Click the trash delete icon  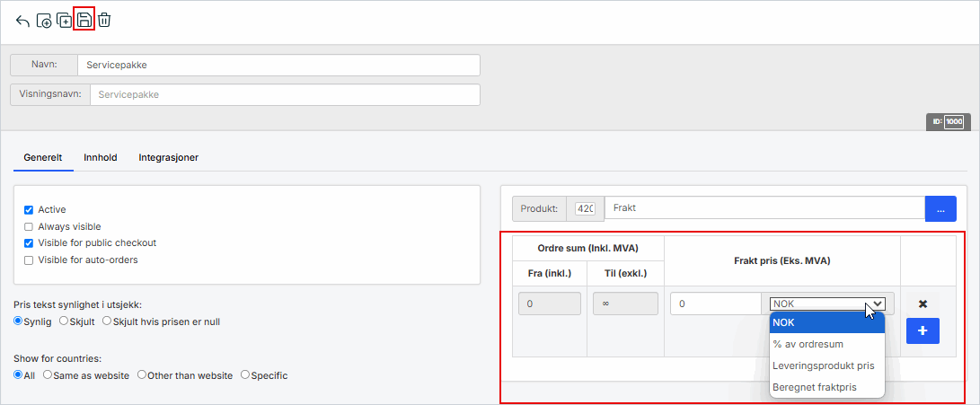tap(104, 20)
